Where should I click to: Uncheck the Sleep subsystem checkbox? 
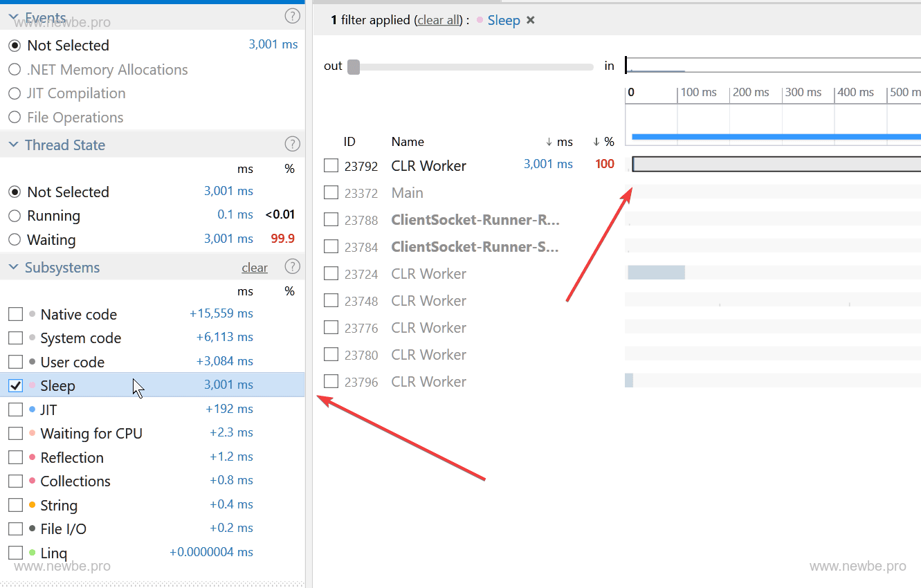[x=15, y=386]
